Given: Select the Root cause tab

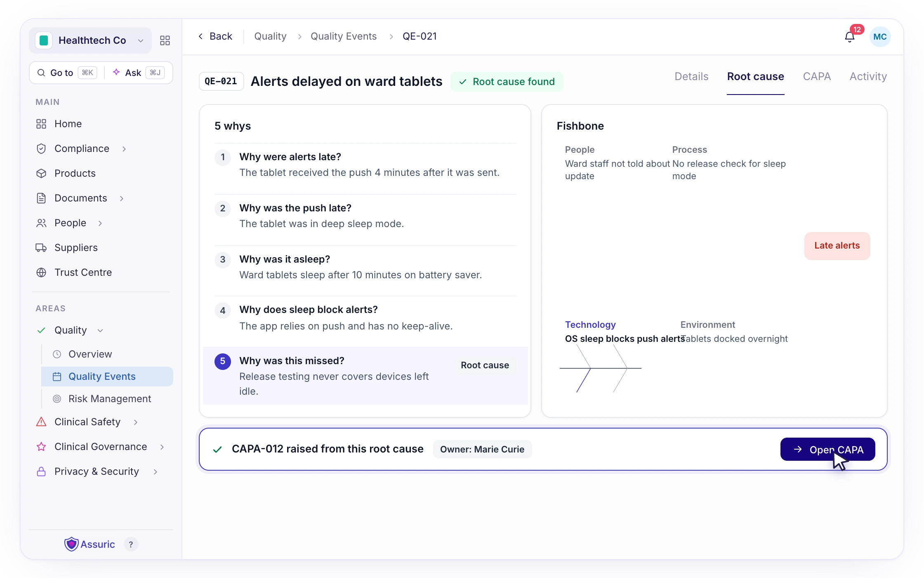Looking at the screenshot, I should pyautogui.click(x=755, y=76).
